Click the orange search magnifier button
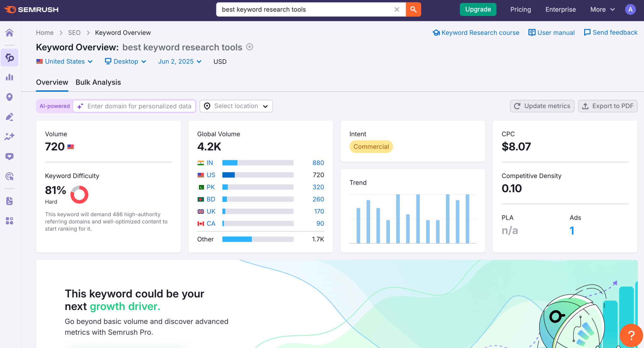 pyautogui.click(x=413, y=9)
